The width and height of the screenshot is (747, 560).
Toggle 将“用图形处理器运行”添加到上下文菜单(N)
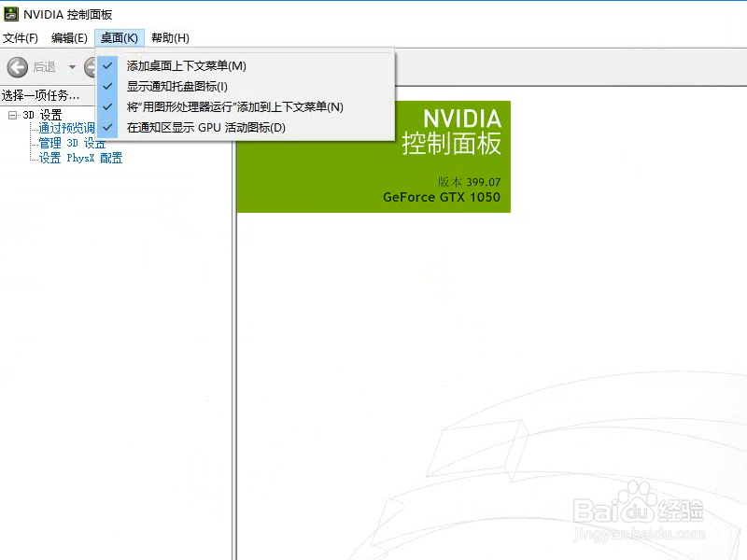(x=246, y=106)
